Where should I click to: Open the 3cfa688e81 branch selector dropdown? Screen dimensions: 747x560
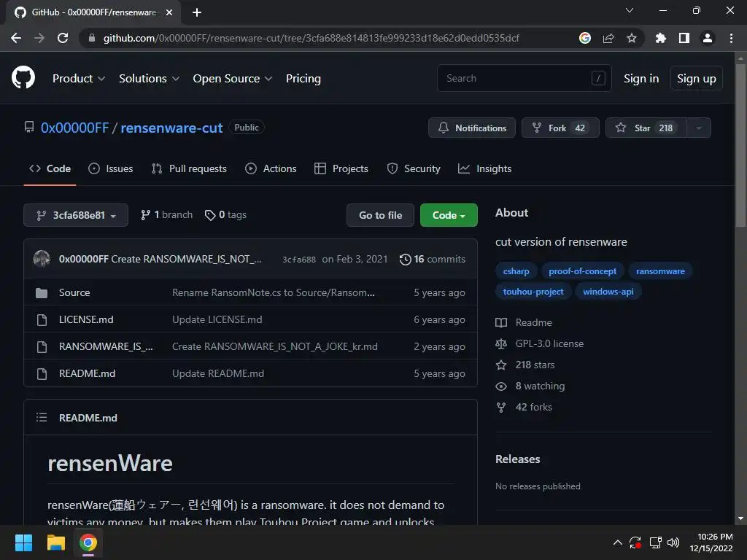click(x=76, y=215)
